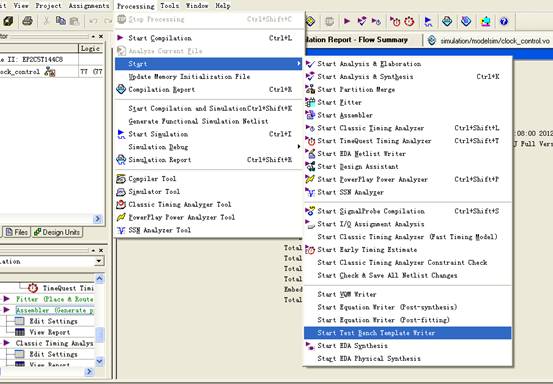Screen dimensions: 553x384
Task: Click the Start Compilation toolbar arrow icon
Action: pyautogui.click(x=347, y=22)
